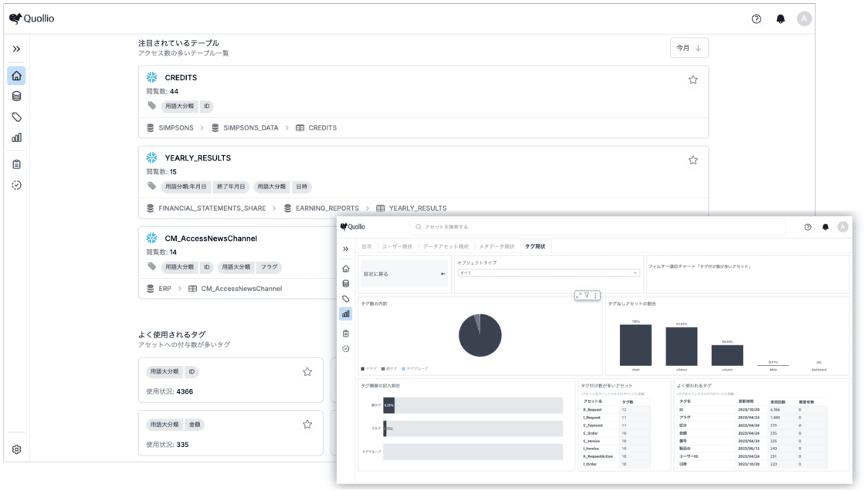Viewport: 868px width, 491px height.
Task: Open SIMPSONS_DATA breadcrumb link under CREDITS
Action: (x=250, y=128)
